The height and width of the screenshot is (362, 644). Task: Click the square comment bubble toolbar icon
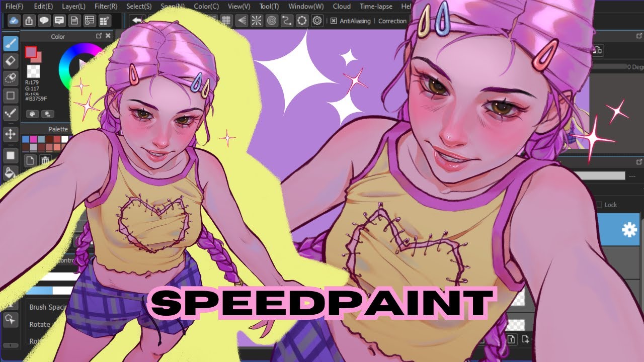pyautogui.click(x=59, y=21)
